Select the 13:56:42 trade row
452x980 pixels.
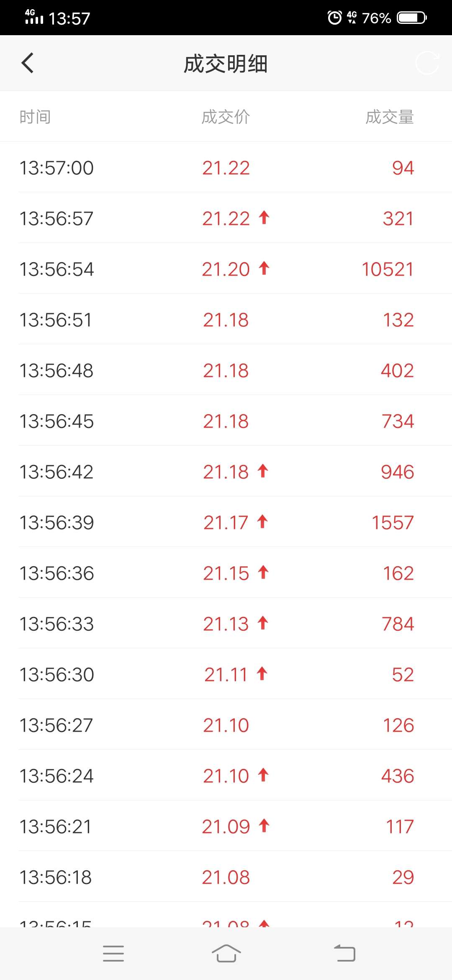click(226, 472)
